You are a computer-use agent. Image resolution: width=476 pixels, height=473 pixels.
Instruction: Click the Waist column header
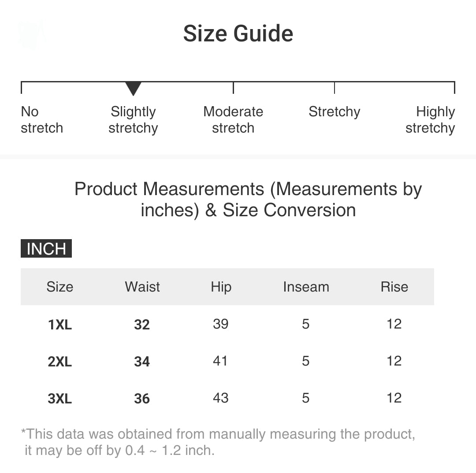tap(142, 287)
